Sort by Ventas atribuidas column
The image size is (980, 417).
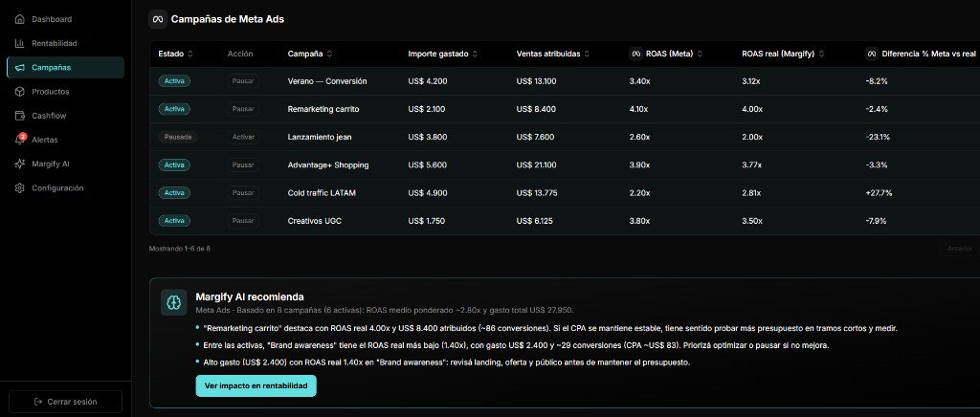(552, 54)
